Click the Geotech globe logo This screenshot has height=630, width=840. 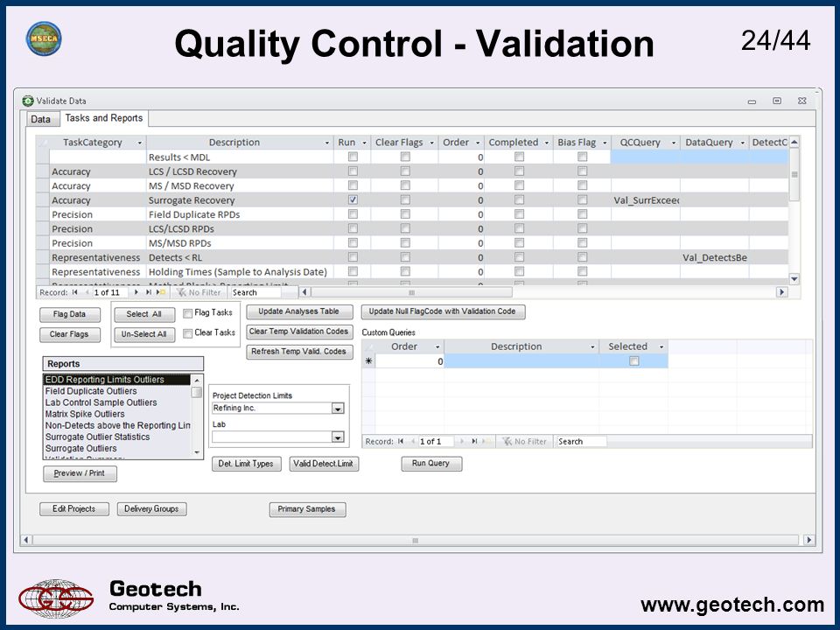click(56, 598)
